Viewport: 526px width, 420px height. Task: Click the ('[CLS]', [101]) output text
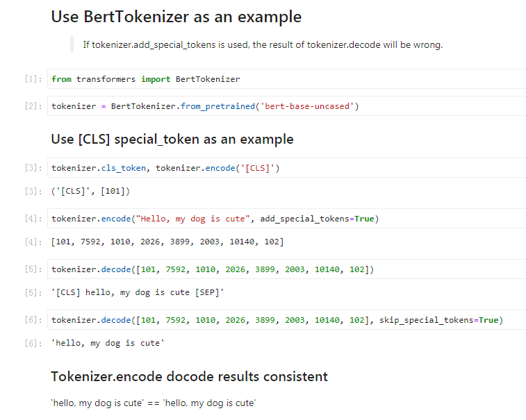point(90,191)
